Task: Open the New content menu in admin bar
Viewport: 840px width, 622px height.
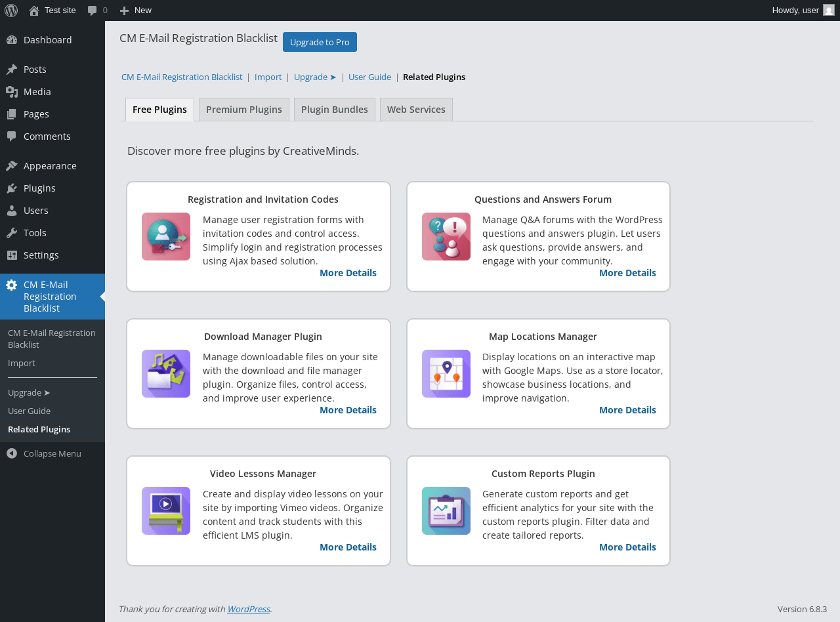Action: coord(136,10)
